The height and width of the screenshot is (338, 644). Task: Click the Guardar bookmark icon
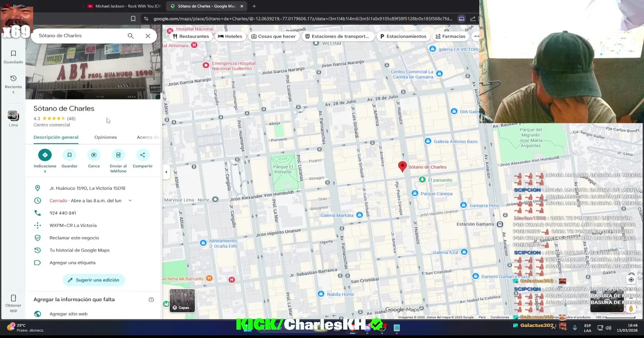(x=70, y=155)
